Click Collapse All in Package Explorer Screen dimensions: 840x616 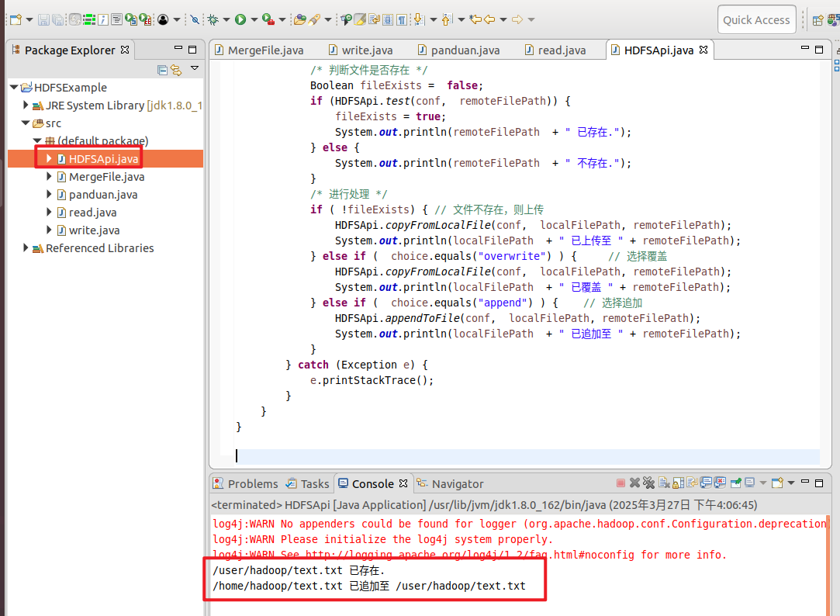(x=162, y=70)
